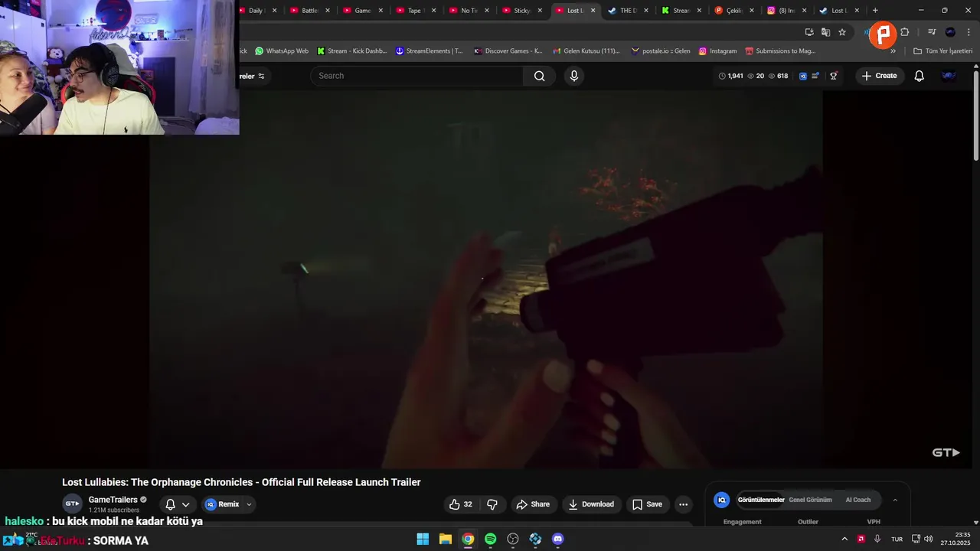Save the video to a playlist

point(647,504)
